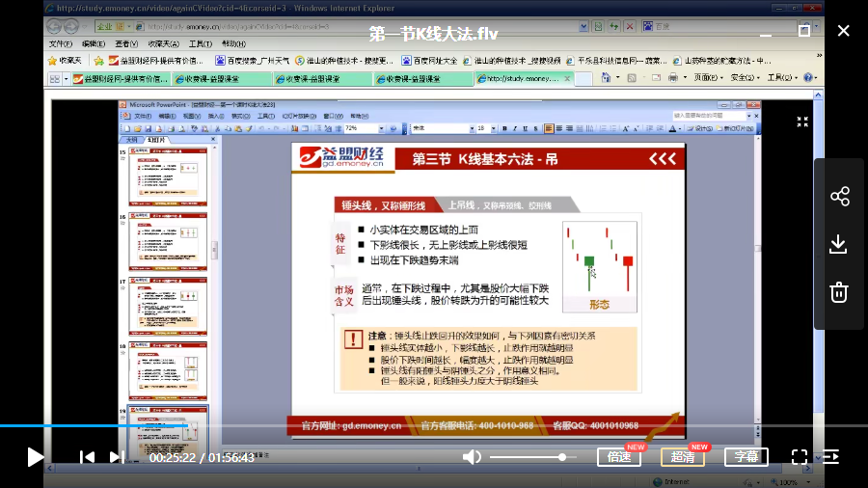This screenshot has height=488, width=868.
Task: Open the playlist panel icon
Action: pos(831,457)
